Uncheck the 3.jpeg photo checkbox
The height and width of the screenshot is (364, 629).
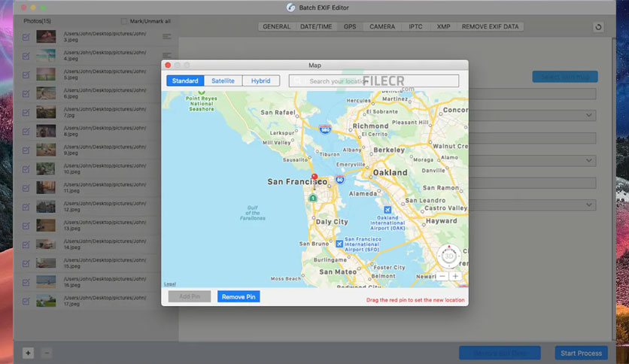coord(26,37)
